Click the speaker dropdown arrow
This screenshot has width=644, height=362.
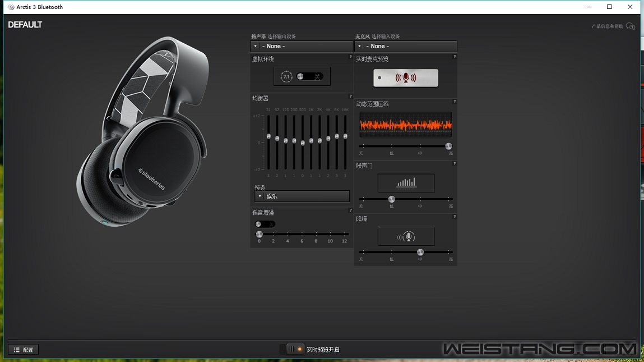pyautogui.click(x=256, y=46)
